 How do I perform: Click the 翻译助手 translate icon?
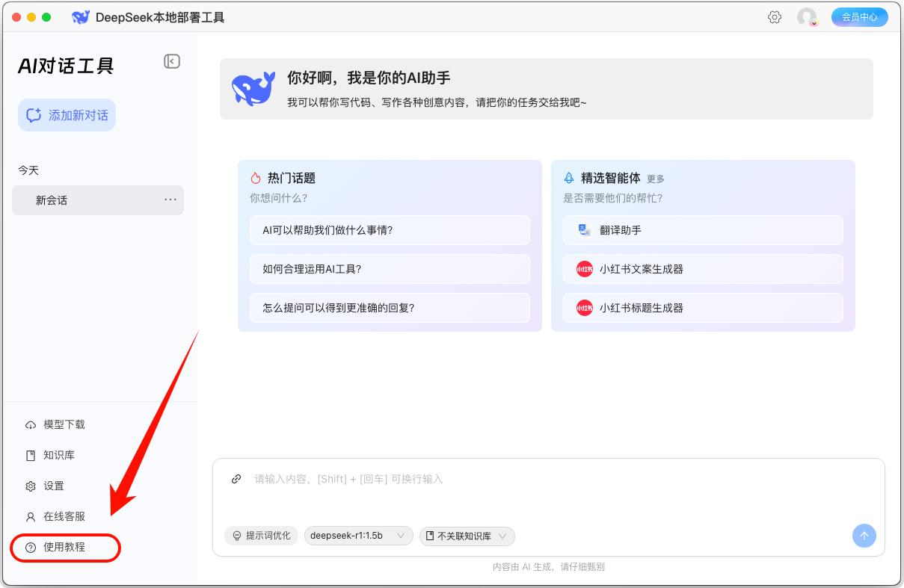tap(585, 230)
